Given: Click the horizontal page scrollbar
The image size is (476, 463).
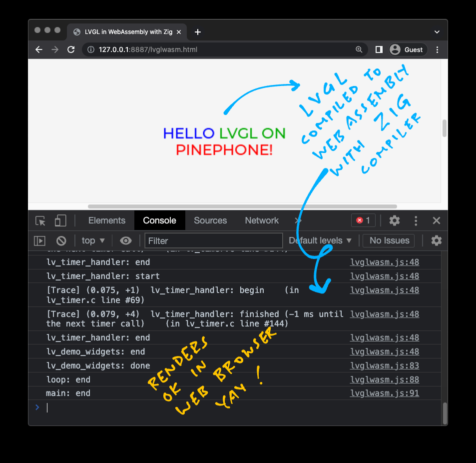Looking at the screenshot, I should [242, 206].
